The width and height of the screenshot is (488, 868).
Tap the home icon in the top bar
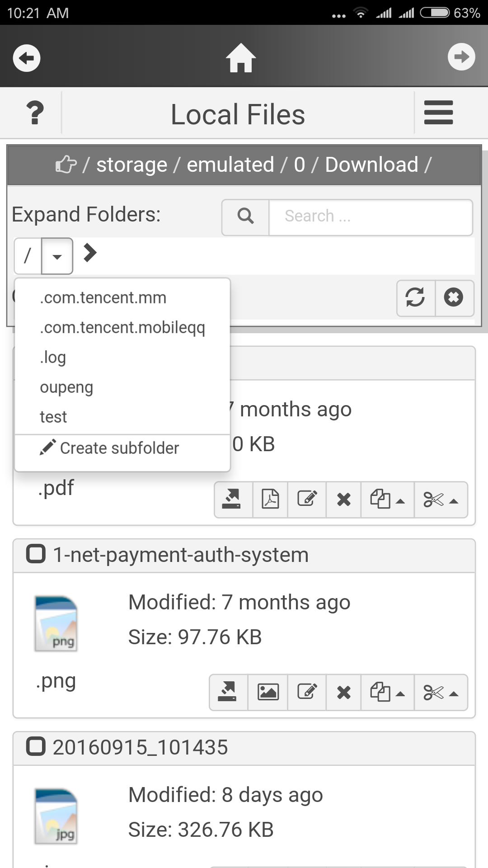241,57
